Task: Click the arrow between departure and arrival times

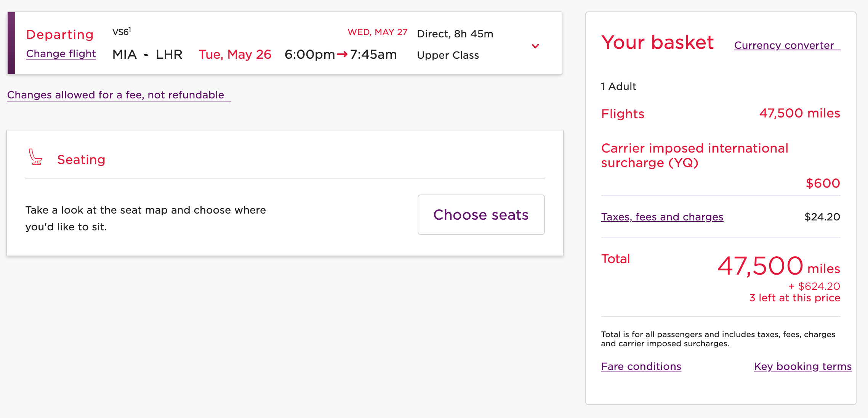Action: pyautogui.click(x=342, y=55)
